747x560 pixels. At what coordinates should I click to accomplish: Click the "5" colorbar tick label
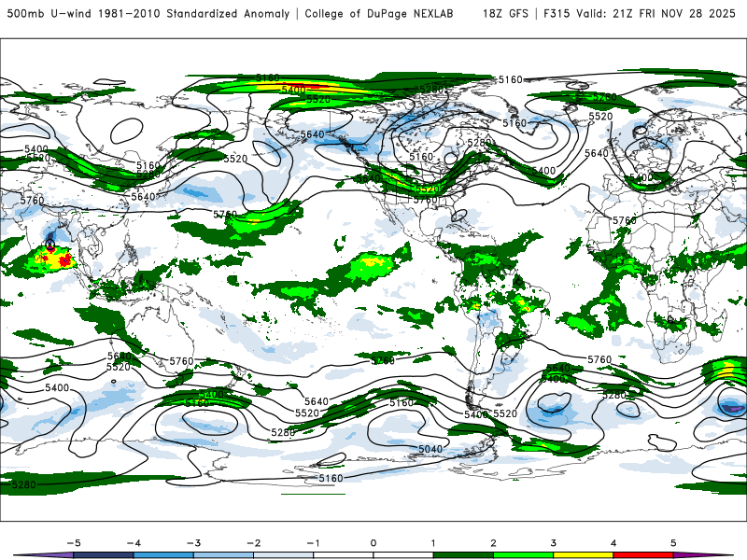click(673, 543)
